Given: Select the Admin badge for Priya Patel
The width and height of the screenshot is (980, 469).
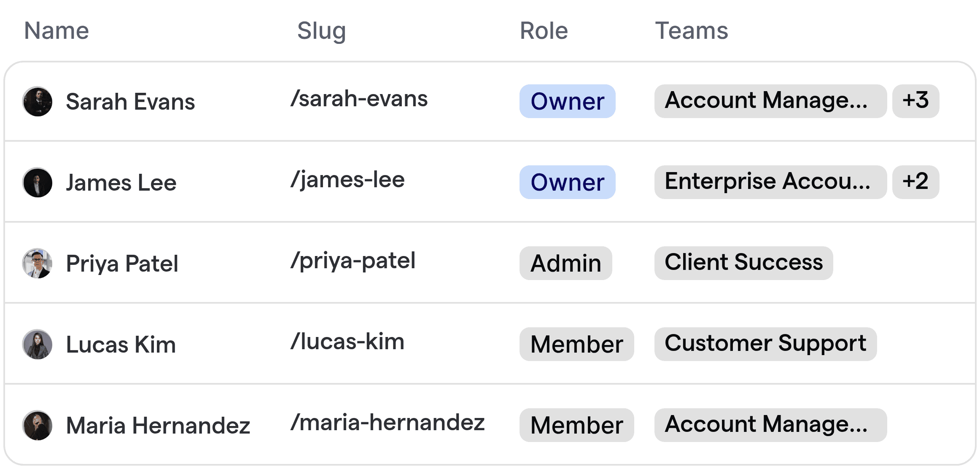Looking at the screenshot, I should [565, 263].
